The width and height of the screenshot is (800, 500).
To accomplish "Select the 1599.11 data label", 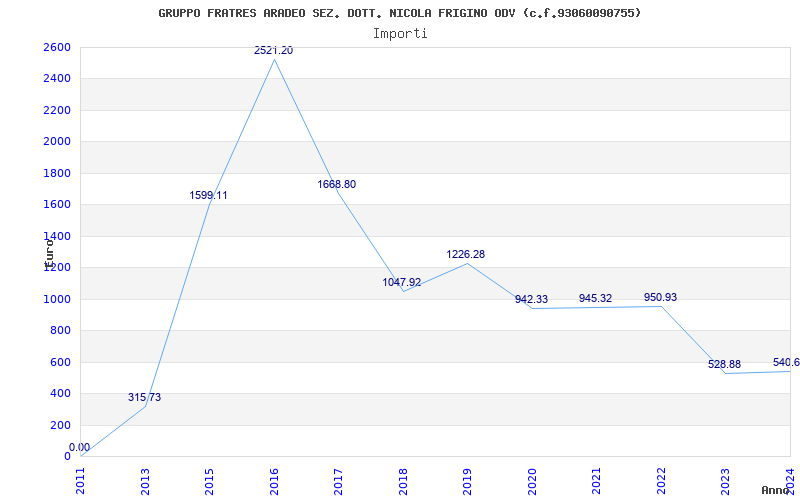I will 208,195.
